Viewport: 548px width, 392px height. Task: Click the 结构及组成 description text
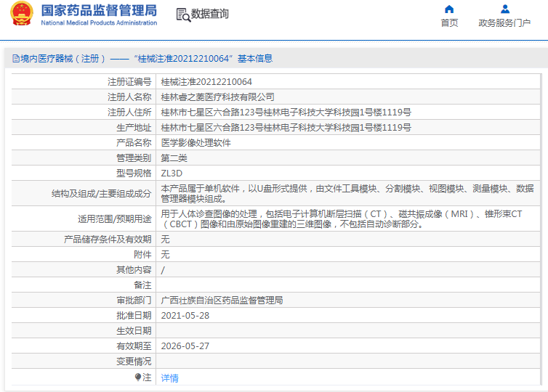click(347, 193)
